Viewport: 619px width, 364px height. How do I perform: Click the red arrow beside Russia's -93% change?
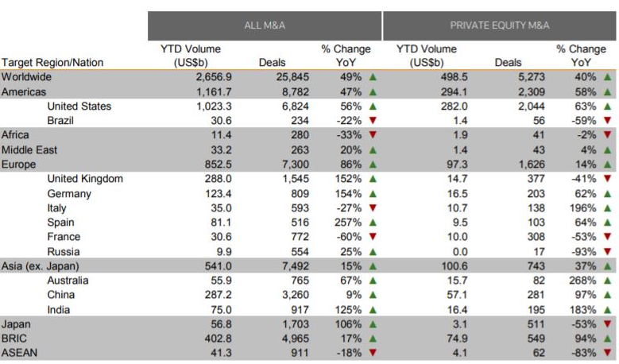click(x=608, y=251)
